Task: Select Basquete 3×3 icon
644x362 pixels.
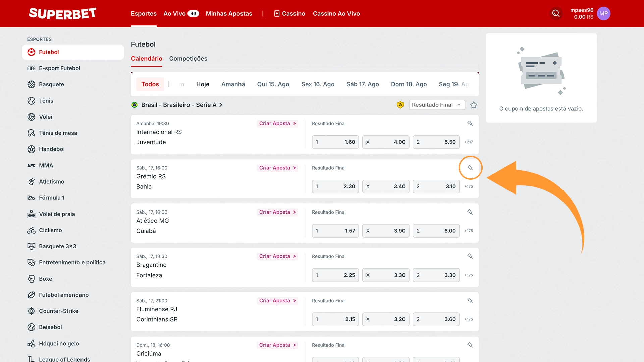Action: 31,246
